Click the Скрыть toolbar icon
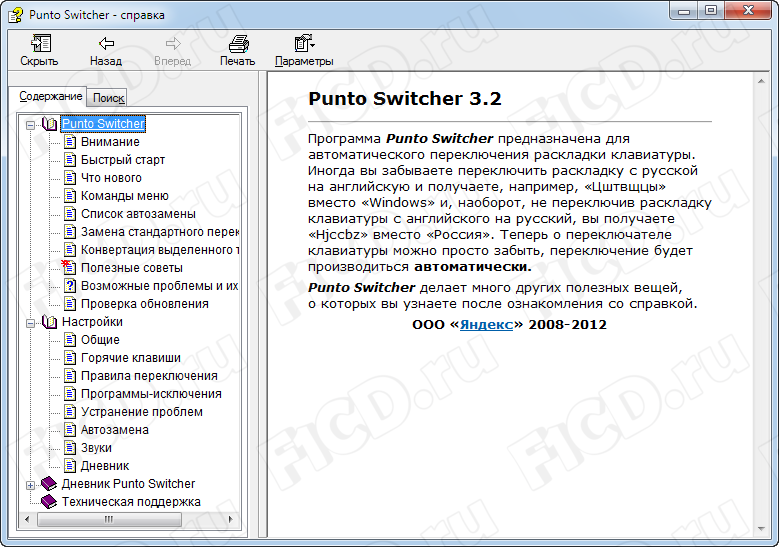Screen dimensions: 779x547 coord(40,44)
